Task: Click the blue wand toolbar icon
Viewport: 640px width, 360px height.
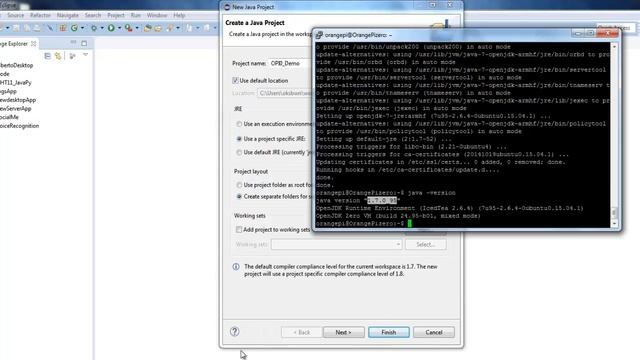Action: (x=50, y=28)
